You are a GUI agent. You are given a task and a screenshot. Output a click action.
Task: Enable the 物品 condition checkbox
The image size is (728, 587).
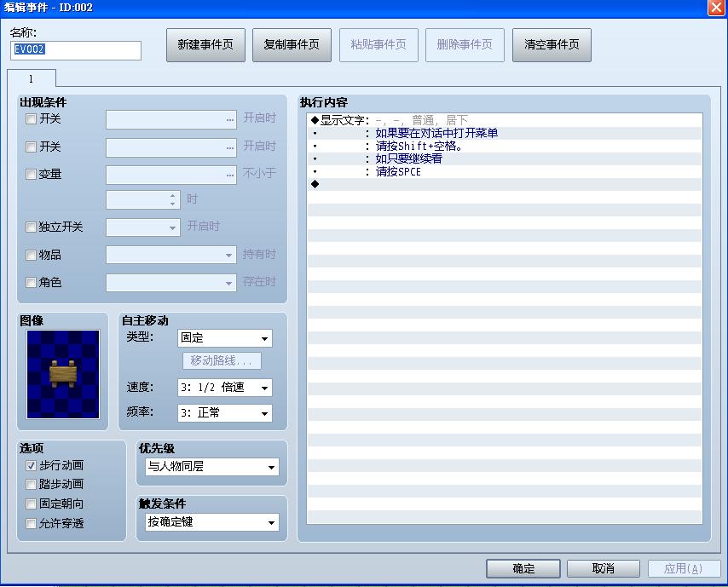pos(31,256)
